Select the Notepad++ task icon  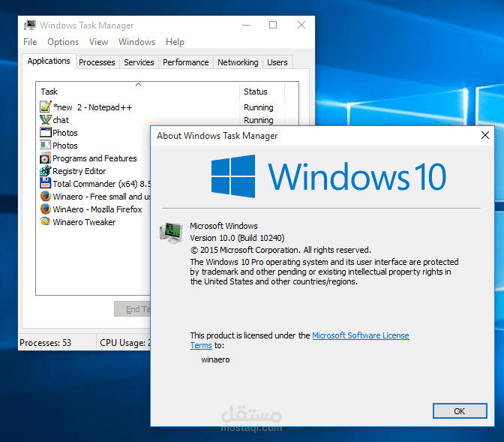click(45, 107)
